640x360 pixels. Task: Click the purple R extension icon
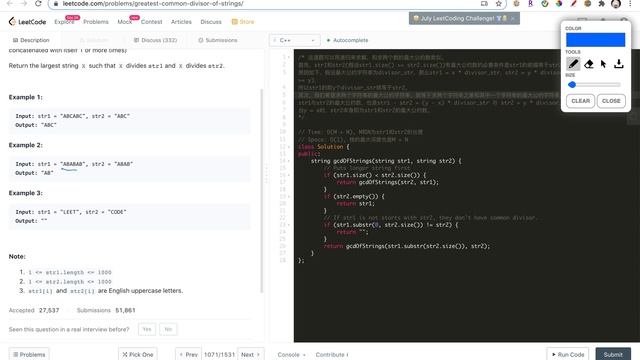[x=531, y=4]
